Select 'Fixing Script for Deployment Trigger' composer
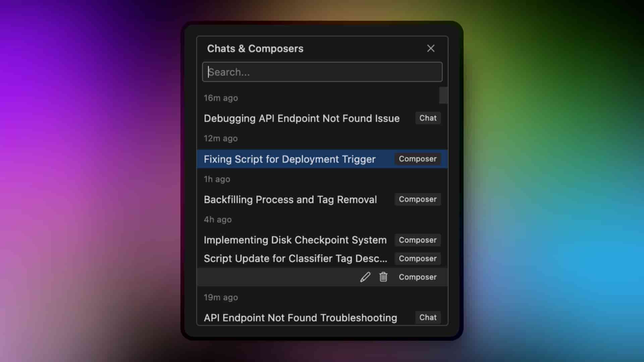This screenshot has width=644, height=362. click(322, 159)
